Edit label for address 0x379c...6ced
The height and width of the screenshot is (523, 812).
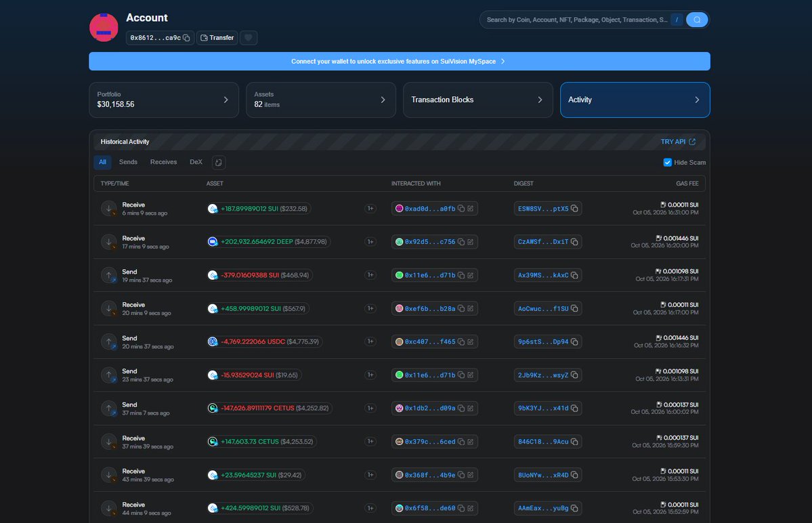point(470,442)
